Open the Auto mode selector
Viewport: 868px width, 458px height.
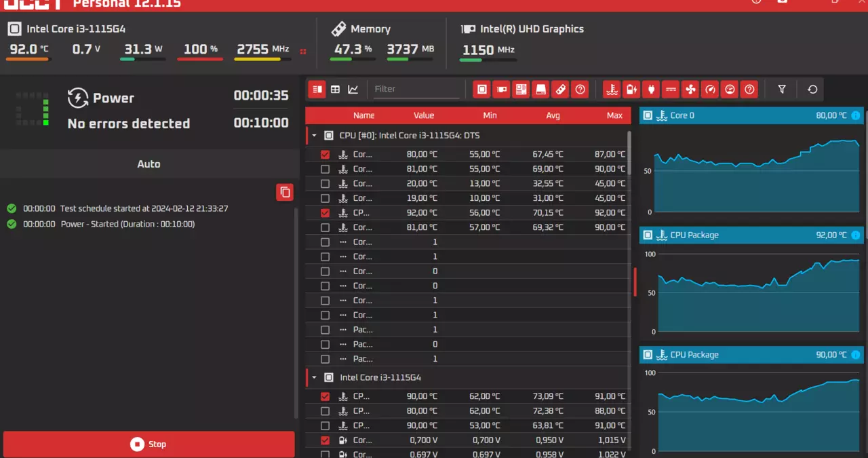(x=149, y=164)
